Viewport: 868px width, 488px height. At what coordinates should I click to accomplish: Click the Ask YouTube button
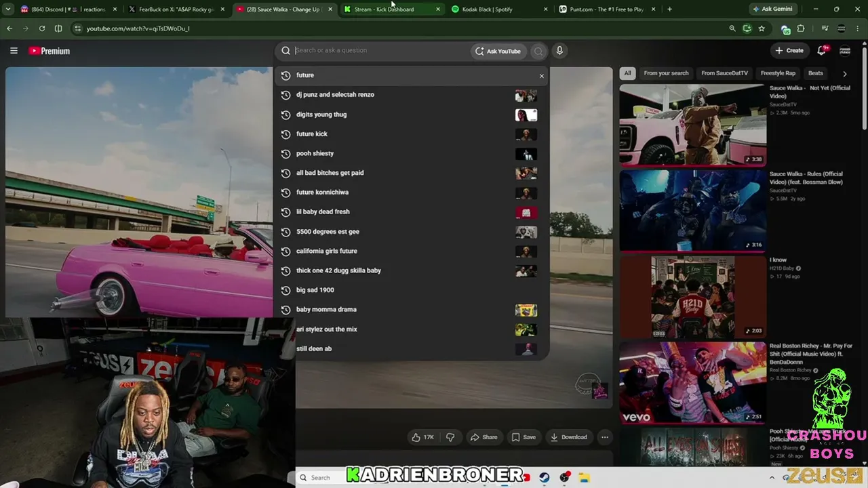(x=498, y=51)
